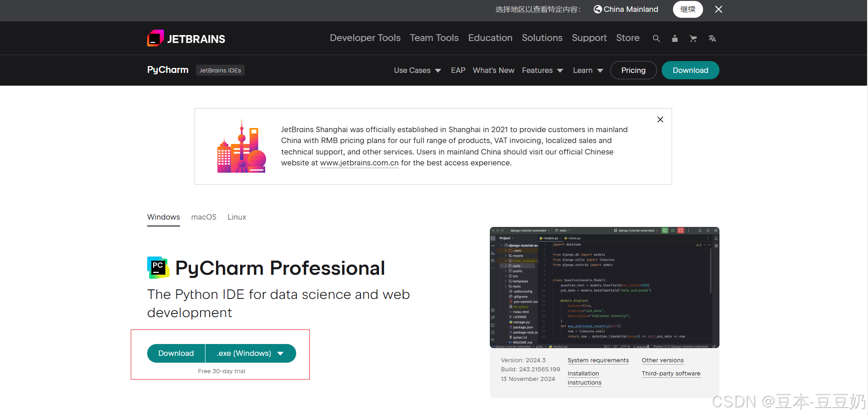
Task: Click the Shanghai skyline illustration
Action: click(241, 146)
